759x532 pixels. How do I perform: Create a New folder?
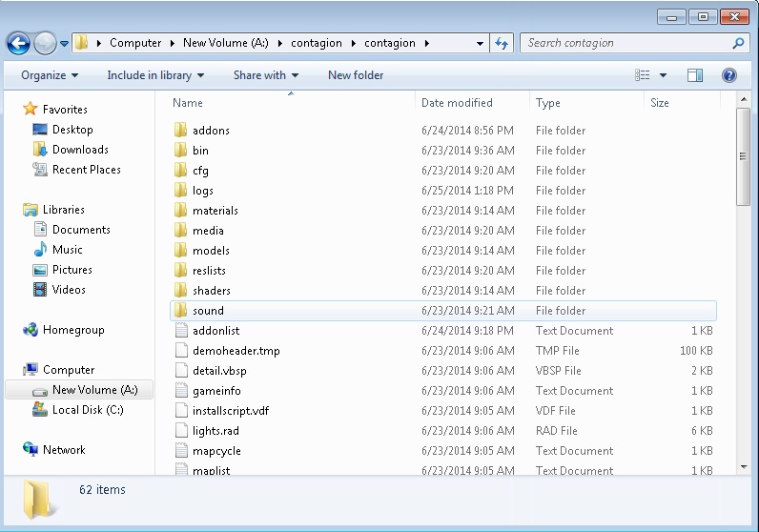coord(356,75)
